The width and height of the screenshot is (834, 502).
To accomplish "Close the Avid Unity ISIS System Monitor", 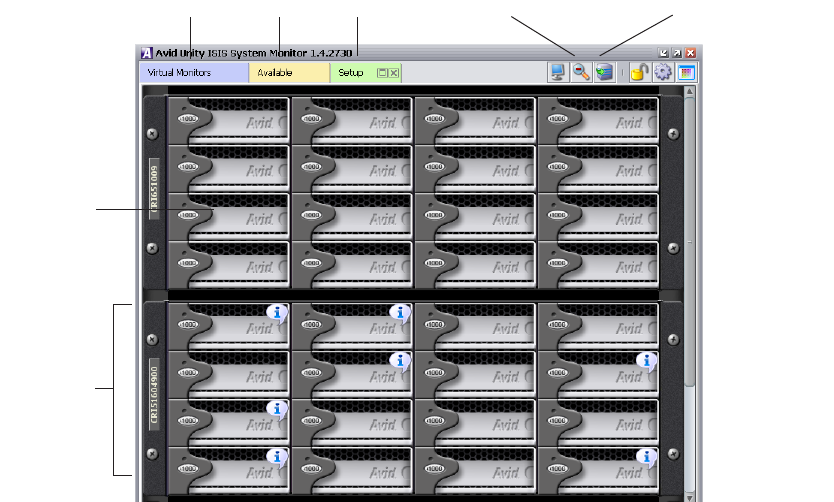I will pyautogui.click(x=691, y=53).
